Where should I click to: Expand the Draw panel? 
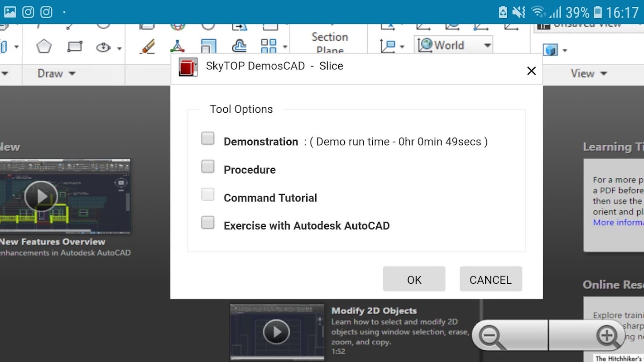click(x=57, y=73)
